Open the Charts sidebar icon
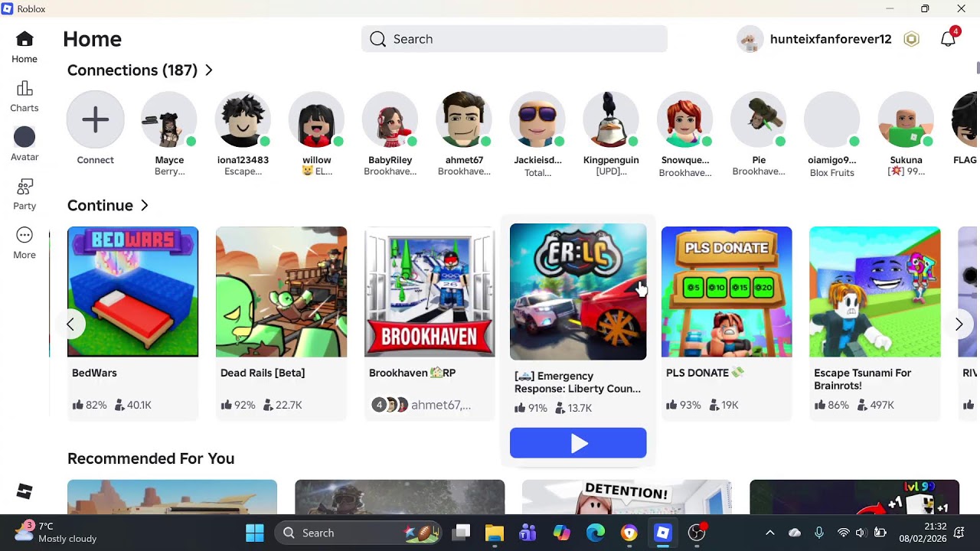This screenshot has height=551, width=980. pyautogui.click(x=24, y=88)
